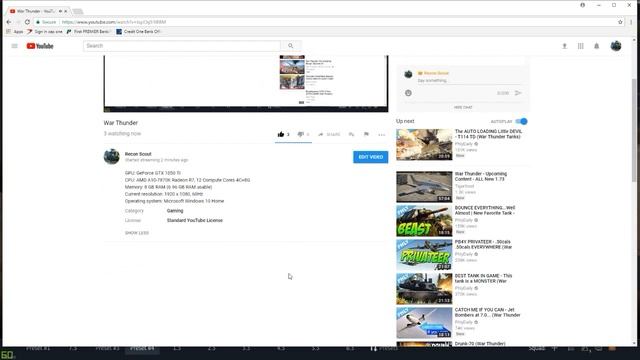Screen dimensions: 640x360
Task: Click HIDE CHAT
Action: click(x=463, y=107)
